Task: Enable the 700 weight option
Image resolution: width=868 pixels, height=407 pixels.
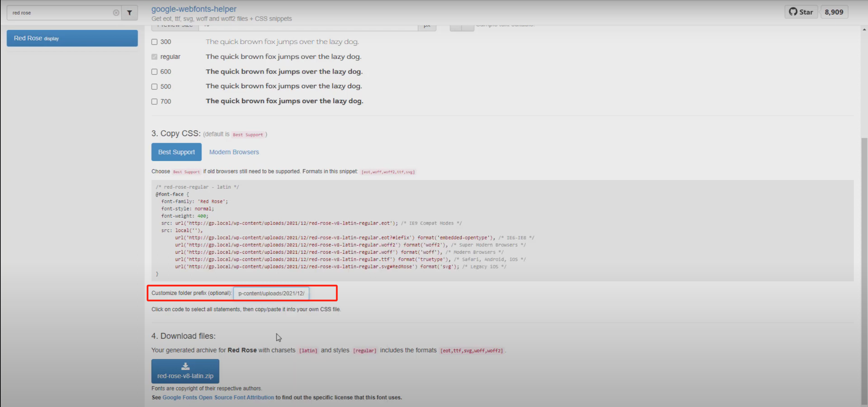Action: pos(154,101)
